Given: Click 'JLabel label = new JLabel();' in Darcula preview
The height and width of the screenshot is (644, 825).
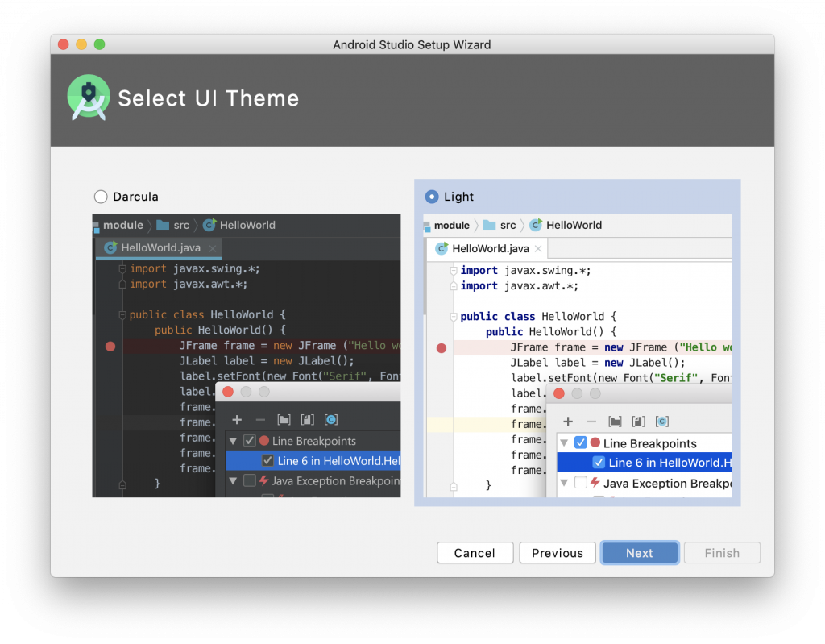Looking at the screenshot, I should 266,361.
